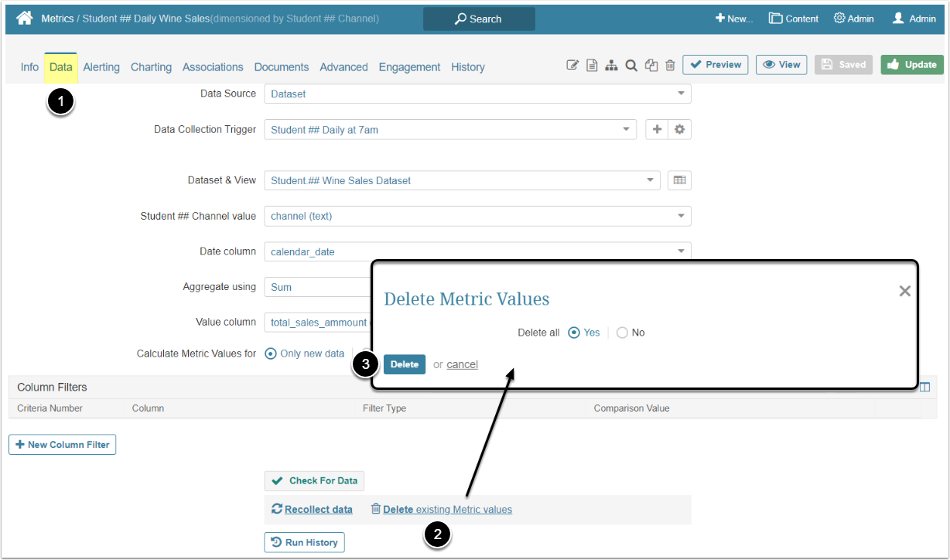Open the Value column dropdown

click(318, 323)
